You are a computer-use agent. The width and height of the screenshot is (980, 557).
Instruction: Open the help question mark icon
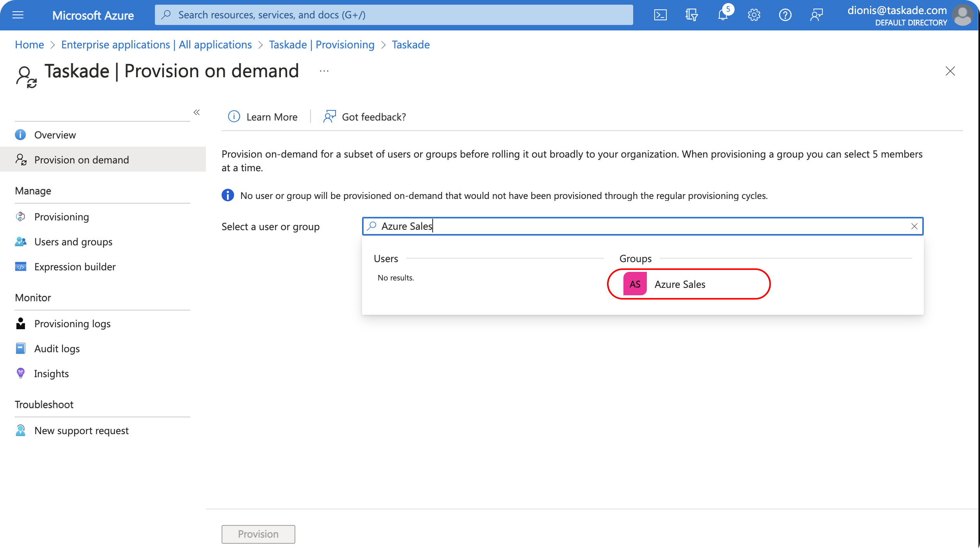click(x=785, y=15)
